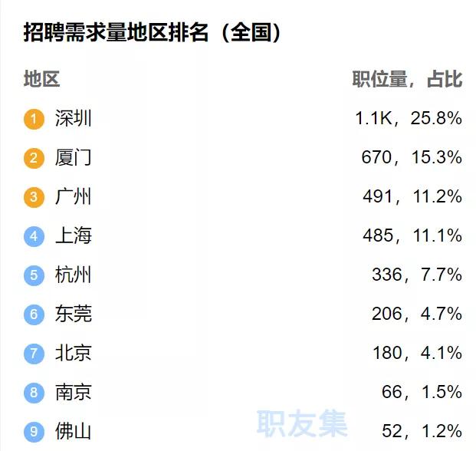Click the orange rank 2 badge
The image size is (476, 451).
[34, 158]
